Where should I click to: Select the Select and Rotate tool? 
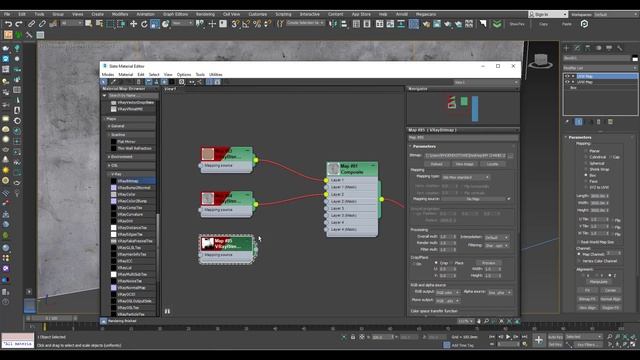(144, 24)
